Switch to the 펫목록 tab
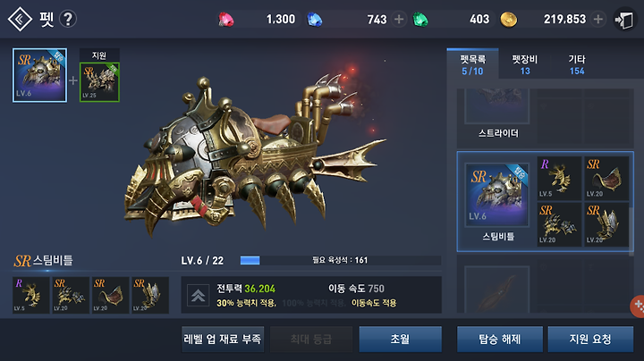 473,65
